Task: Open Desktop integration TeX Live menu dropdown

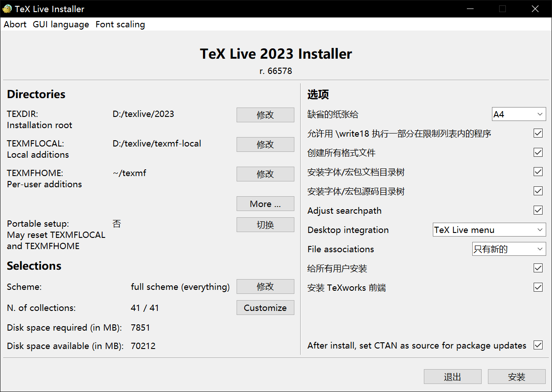Action: 489,230
